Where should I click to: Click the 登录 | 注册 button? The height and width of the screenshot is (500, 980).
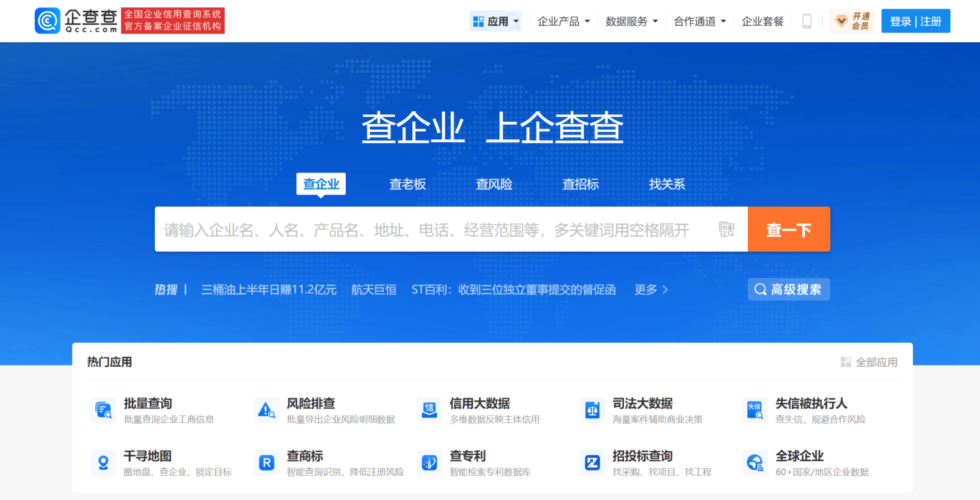coord(915,21)
